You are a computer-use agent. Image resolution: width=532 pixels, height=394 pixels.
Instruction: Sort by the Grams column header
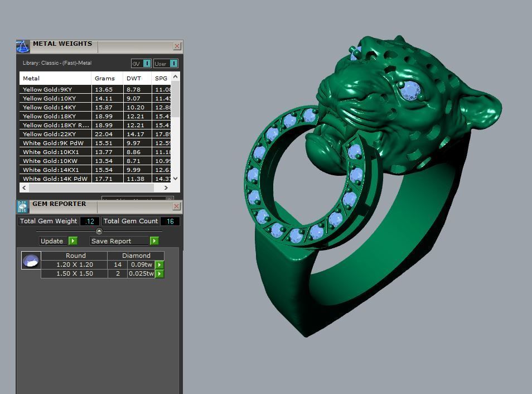[x=107, y=78]
